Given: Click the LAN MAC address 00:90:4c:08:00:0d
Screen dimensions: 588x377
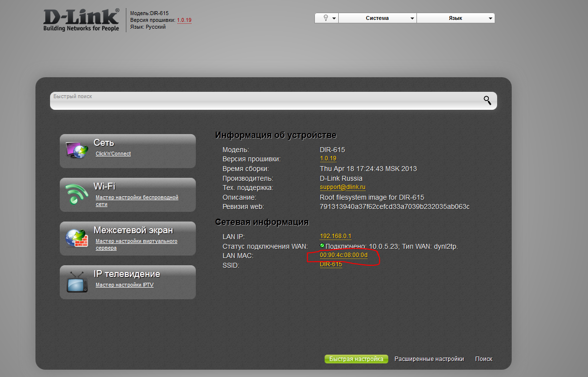Looking at the screenshot, I should pos(344,256).
